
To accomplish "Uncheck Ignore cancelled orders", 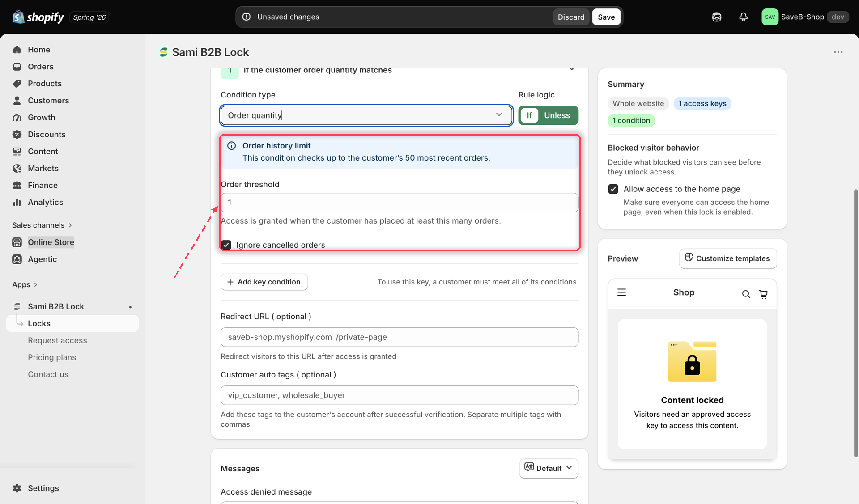I will (226, 245).
